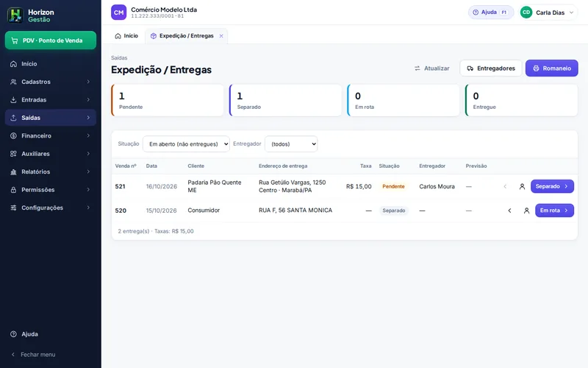
Task: Click the Cadastros people icon
Action: point(13,82)
